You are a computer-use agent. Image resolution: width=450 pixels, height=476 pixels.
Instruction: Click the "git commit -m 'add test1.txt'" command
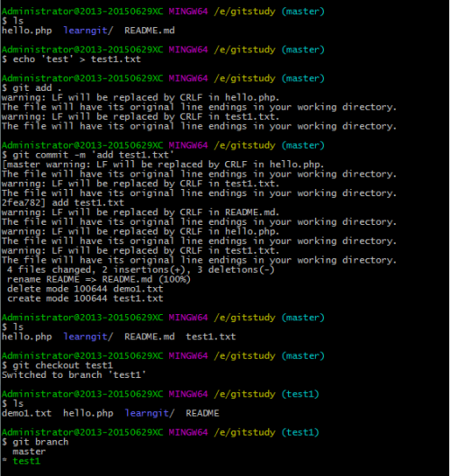tap(88, 155)
